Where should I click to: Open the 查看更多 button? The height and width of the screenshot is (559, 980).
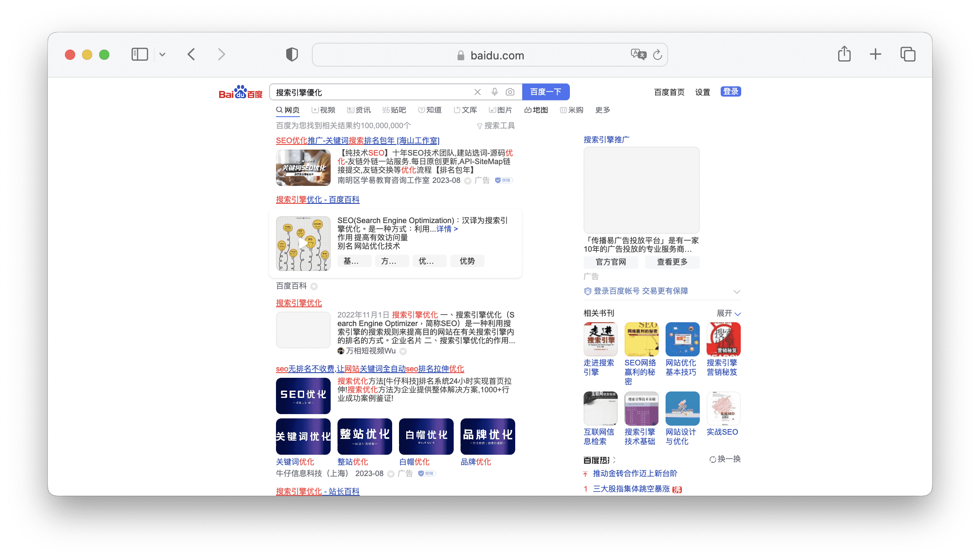click(x=672, y=262)
